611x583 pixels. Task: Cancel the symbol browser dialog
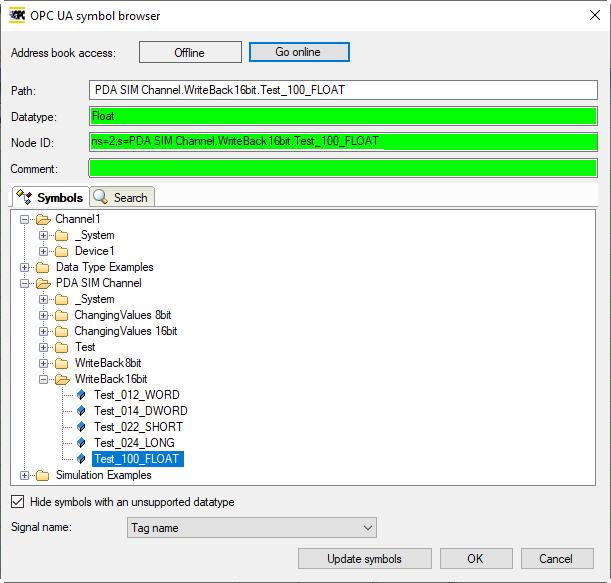pyautogui.click(x=557, y=559)
